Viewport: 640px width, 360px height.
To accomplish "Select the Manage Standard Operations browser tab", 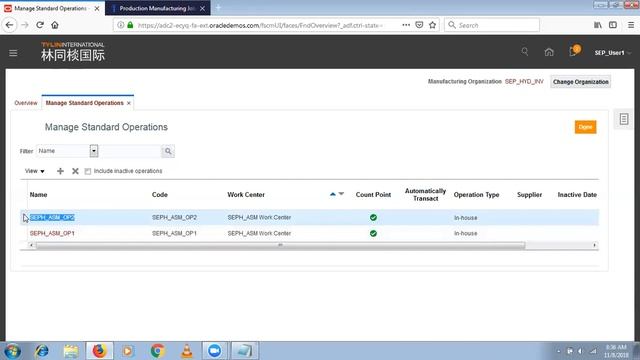I will (51, 8).
